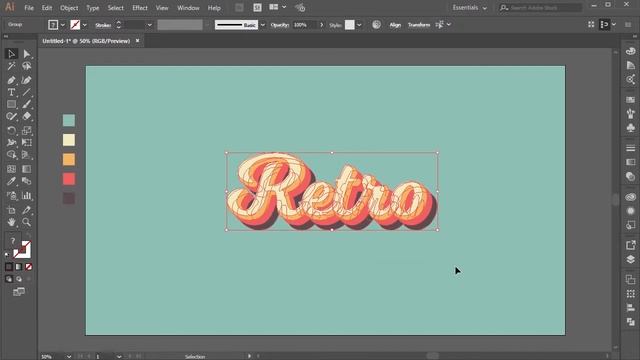Close the Untitled-1 document tab
Viewport: 640px width, 360px height.
(x=138, y=41)
